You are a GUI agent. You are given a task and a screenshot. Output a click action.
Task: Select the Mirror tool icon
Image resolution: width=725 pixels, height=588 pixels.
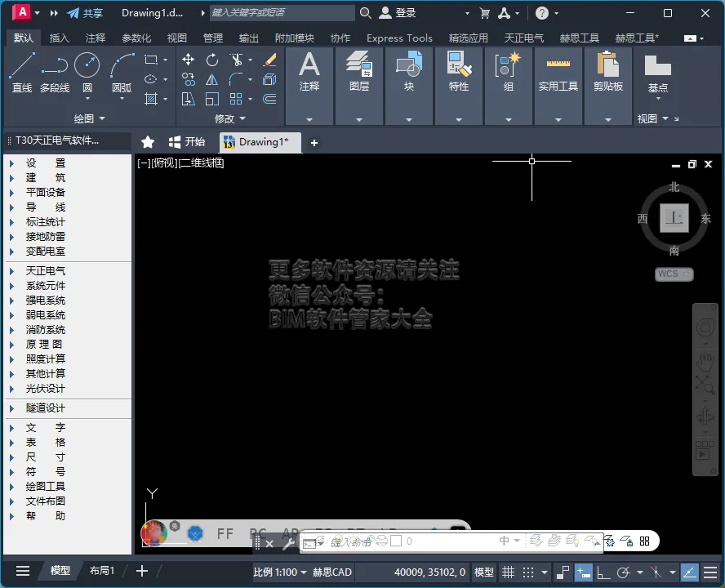point(212,79)
